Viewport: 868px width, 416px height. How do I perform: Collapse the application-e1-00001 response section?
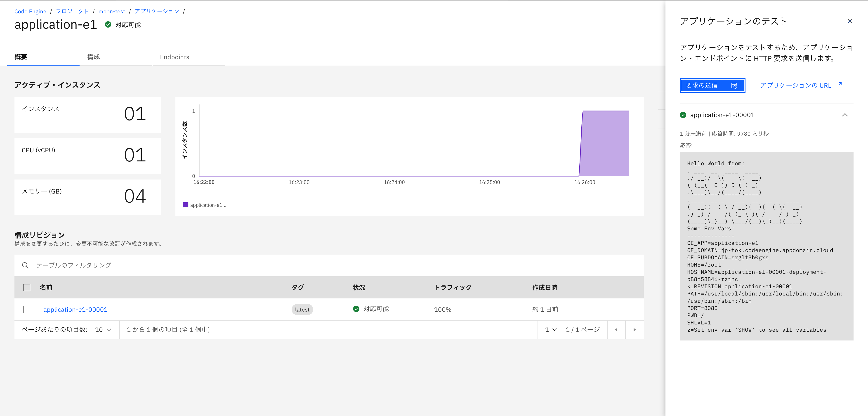pyautogui.click(x=845, y=115)
